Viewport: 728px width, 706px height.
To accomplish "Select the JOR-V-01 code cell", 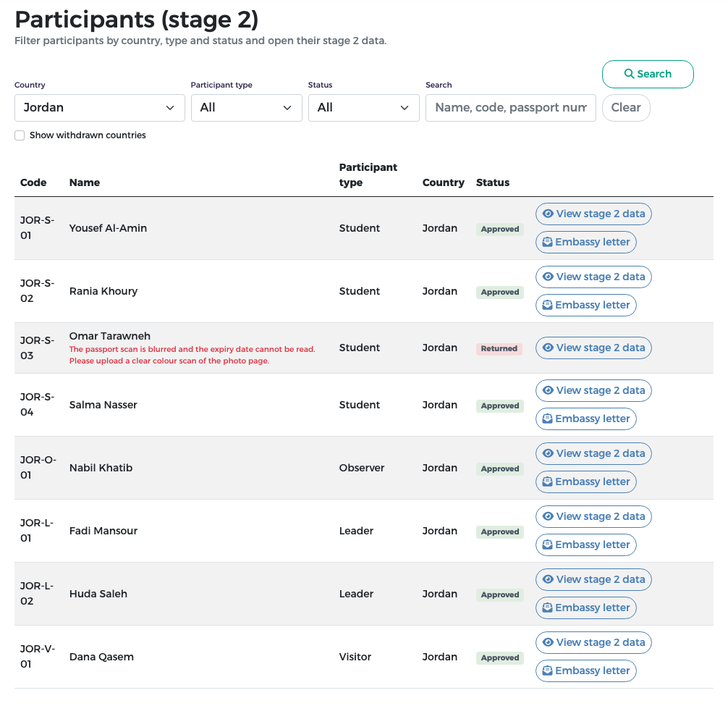I will click(x=38, y=656).
